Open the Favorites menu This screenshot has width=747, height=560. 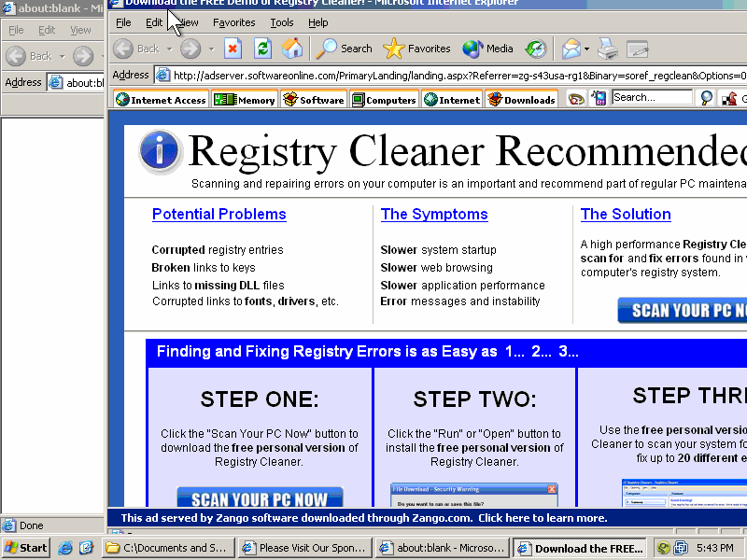point(234,22)
